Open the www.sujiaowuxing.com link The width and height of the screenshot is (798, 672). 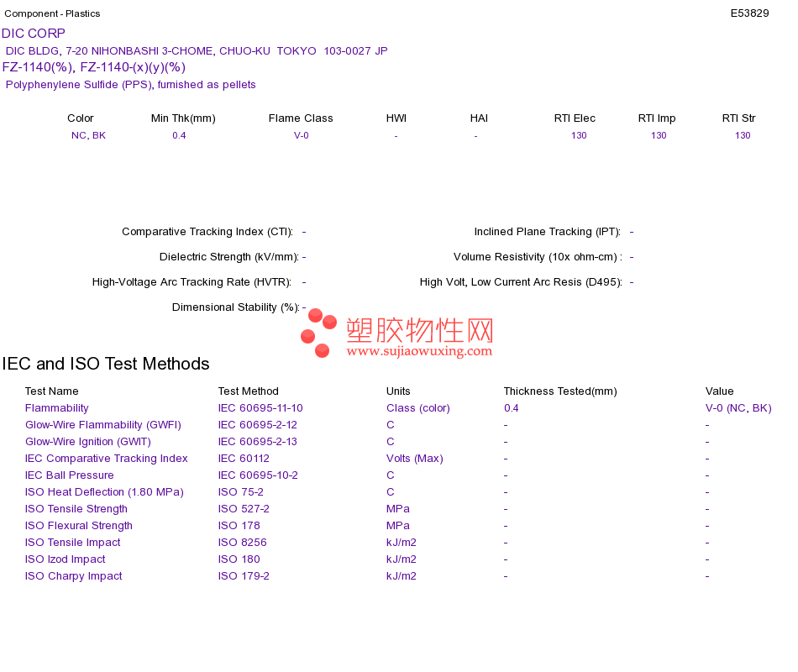pyautogui.click(x=419, y=351)
